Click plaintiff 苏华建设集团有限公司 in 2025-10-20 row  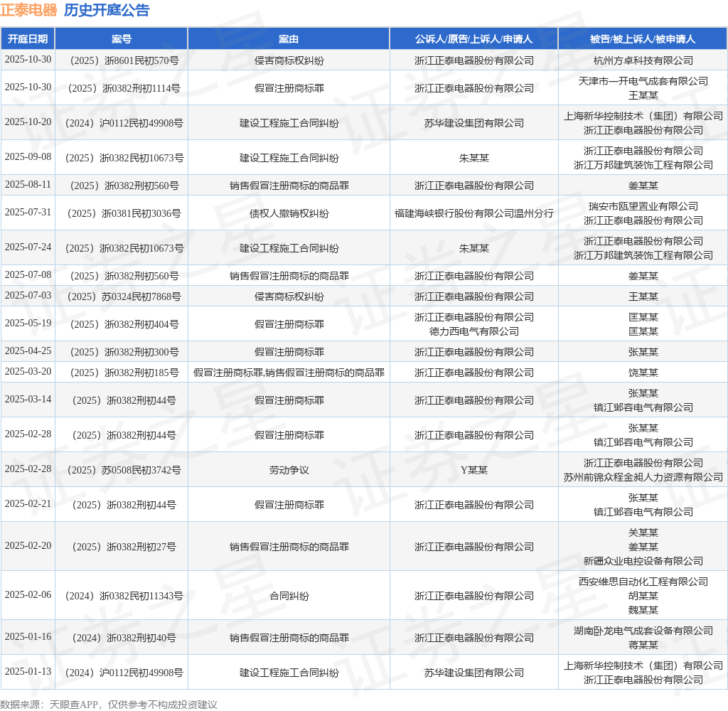point(474,123)
